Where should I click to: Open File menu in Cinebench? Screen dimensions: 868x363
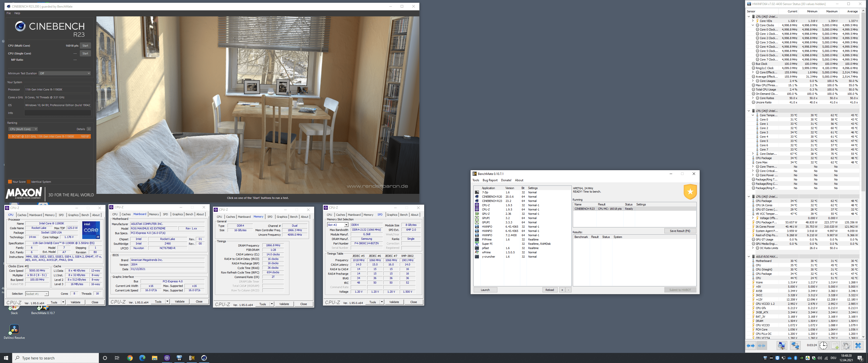[9, 13]
